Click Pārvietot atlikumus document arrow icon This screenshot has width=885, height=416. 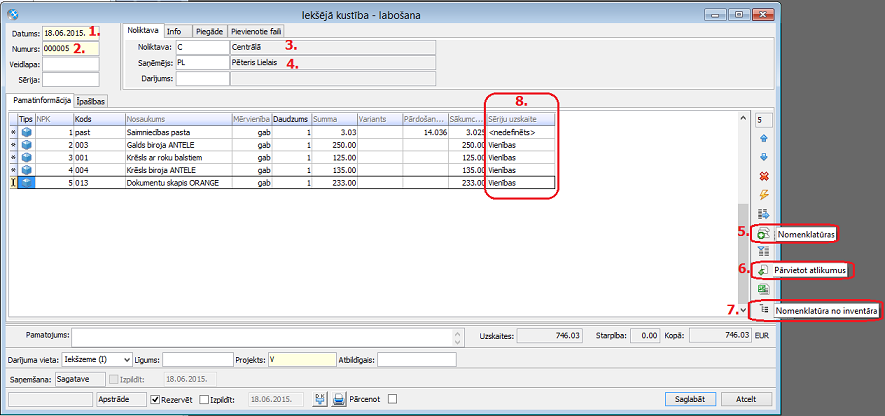[x=764, y=271]
